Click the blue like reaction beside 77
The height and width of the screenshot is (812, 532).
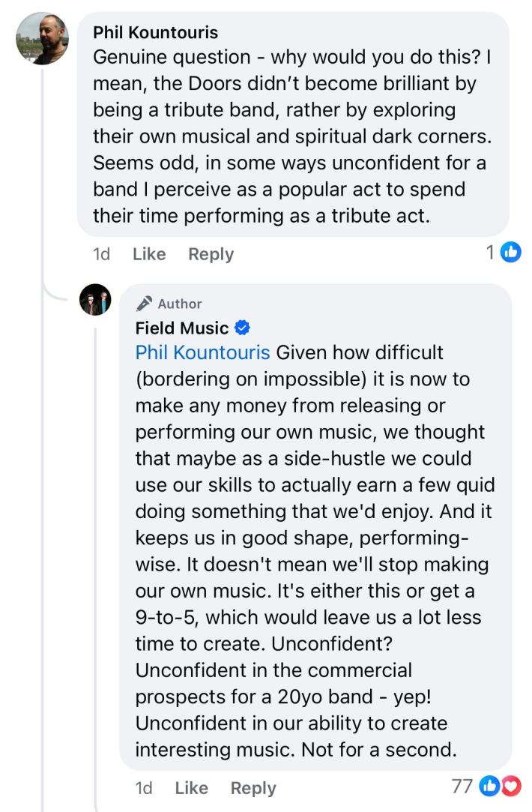(489, 787)
